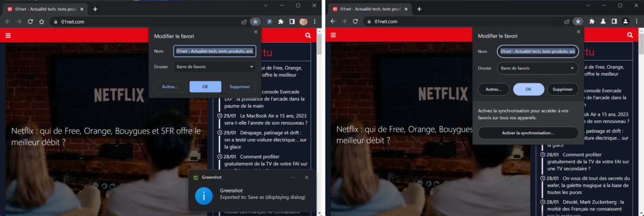The width and height of the screenshot is (644, 216).
Task: Open 01net hamburger menu in left window
Action: 8,35
